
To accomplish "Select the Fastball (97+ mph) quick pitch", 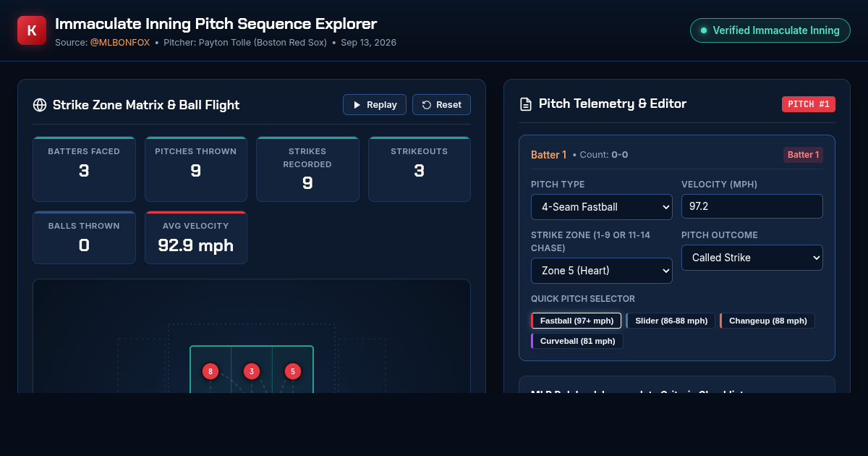I will (x=576, y=321).
